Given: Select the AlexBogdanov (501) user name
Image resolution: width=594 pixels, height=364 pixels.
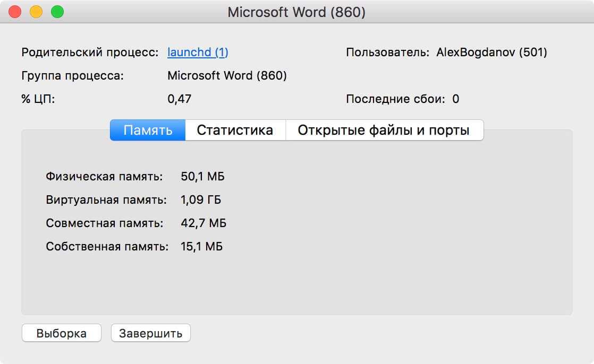Looking at the screenshot, I should click(491, 52).
